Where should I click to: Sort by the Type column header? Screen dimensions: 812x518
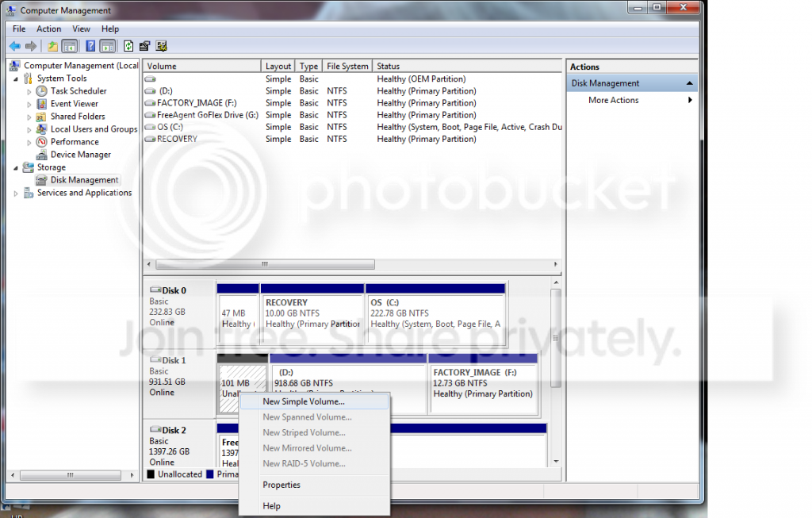pyautogui.click(x=308, y=67)
